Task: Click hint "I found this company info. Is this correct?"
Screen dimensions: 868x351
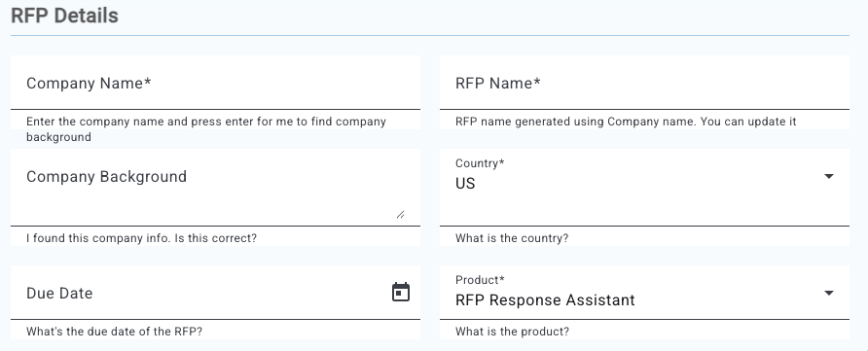Action: pyautogui.click(x=142, y=238)
